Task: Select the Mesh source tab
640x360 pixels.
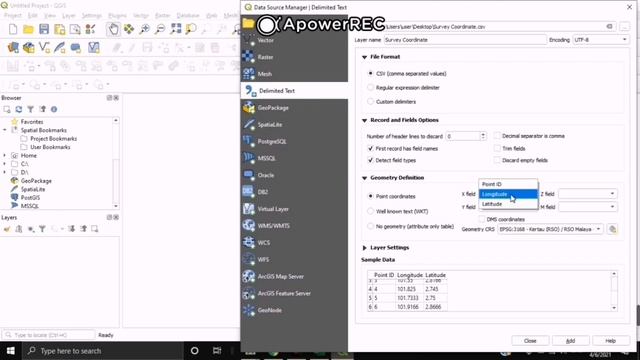Action: click(294, 74)
